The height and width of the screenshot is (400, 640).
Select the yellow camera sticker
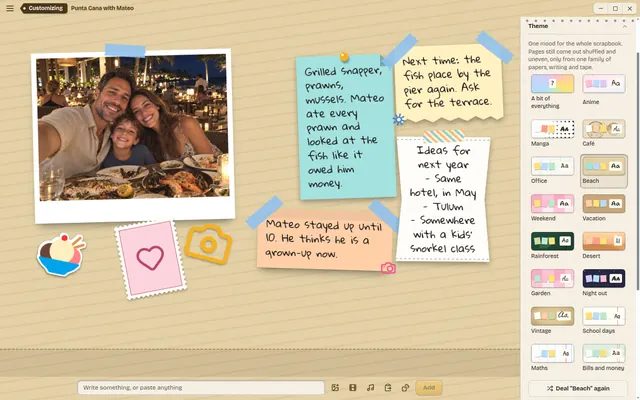(208, 244)
